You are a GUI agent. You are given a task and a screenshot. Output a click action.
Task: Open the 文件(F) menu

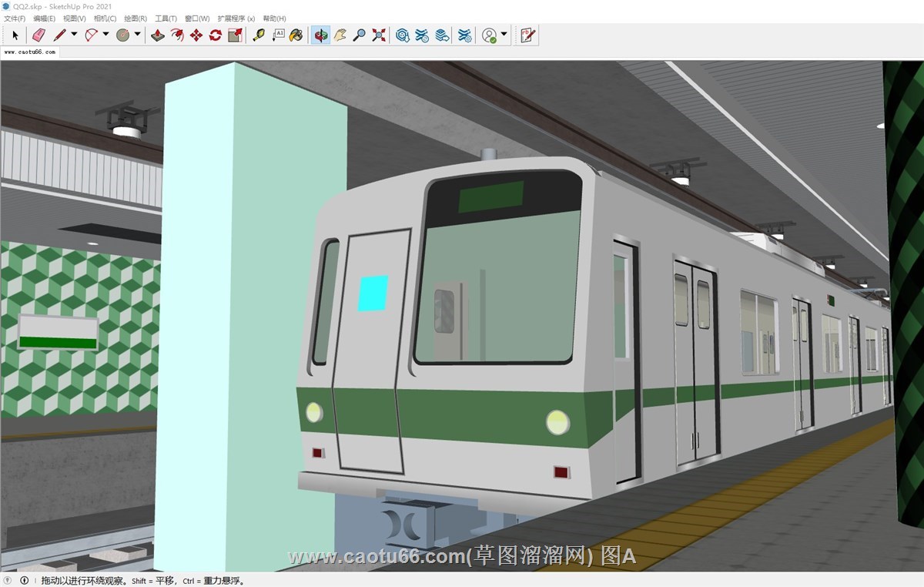click(x=15, y=18)
